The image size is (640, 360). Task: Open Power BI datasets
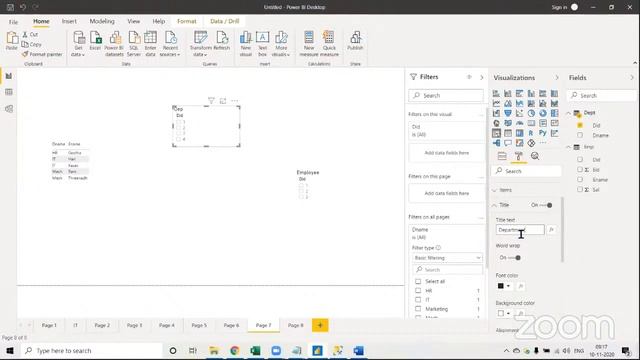click(114, 44)
